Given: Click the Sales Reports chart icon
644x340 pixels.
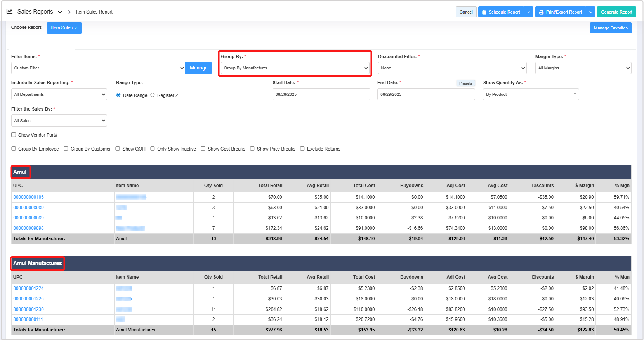Looking at the screenshot, I should (x=10, y=12).
